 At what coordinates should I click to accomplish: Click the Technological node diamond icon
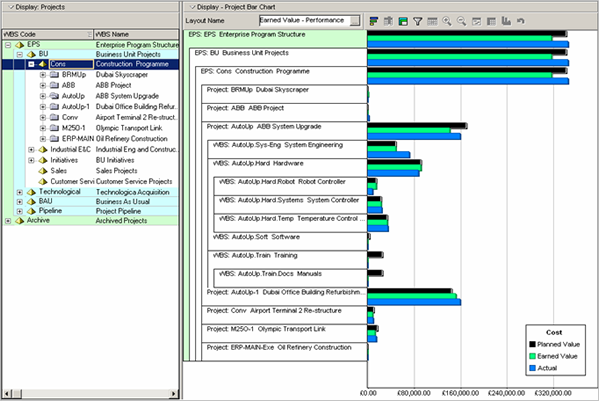[x=31, y=192]
